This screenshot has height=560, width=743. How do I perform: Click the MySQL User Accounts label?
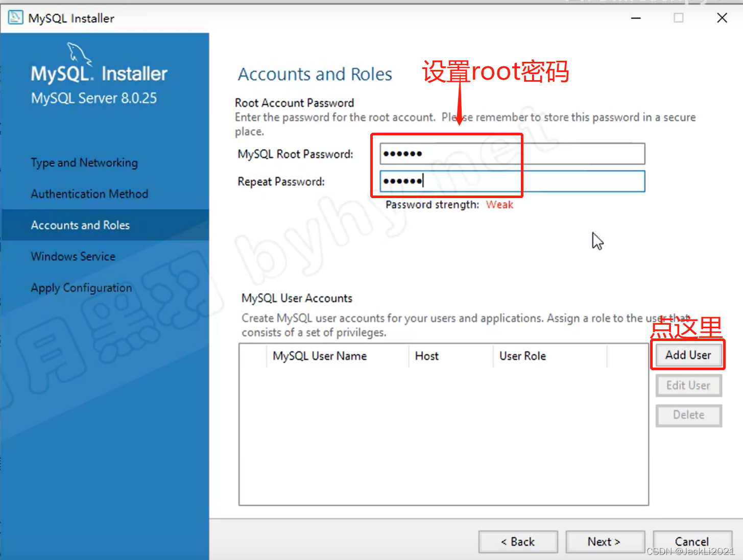297,298
